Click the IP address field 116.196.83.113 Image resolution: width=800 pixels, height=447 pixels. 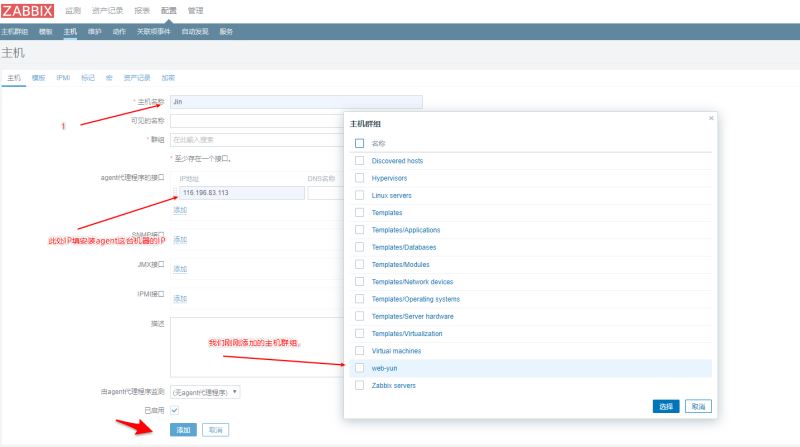[240, 193]
